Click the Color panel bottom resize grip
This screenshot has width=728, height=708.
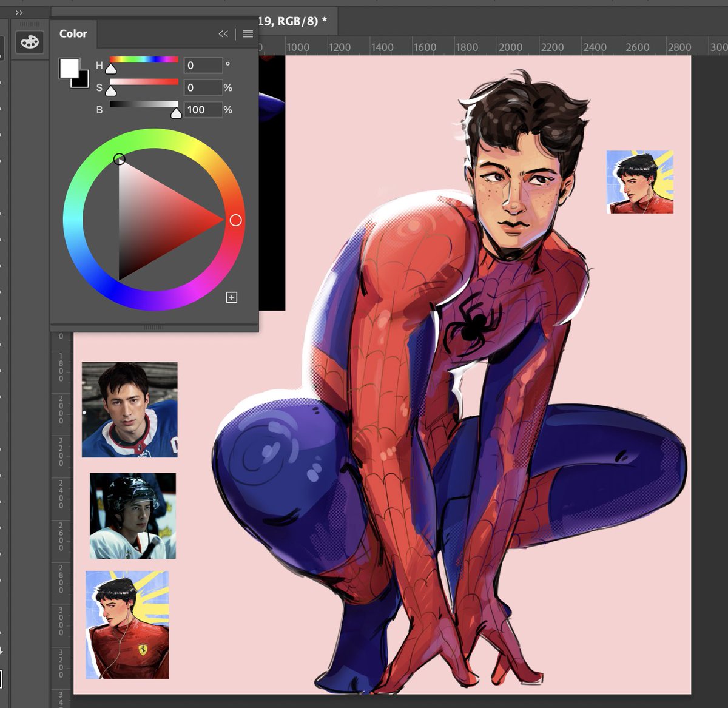[154, 328]
